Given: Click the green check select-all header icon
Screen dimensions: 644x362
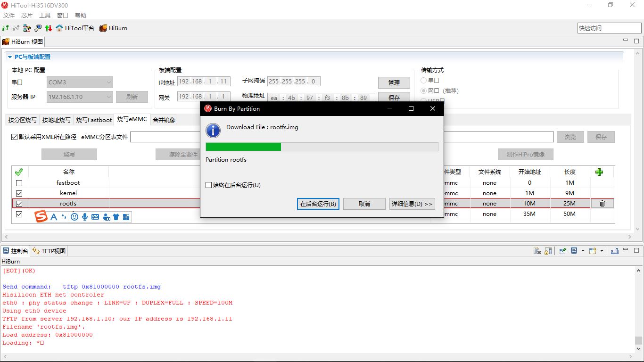Looking at the screenshot, I should pos(19,172).
